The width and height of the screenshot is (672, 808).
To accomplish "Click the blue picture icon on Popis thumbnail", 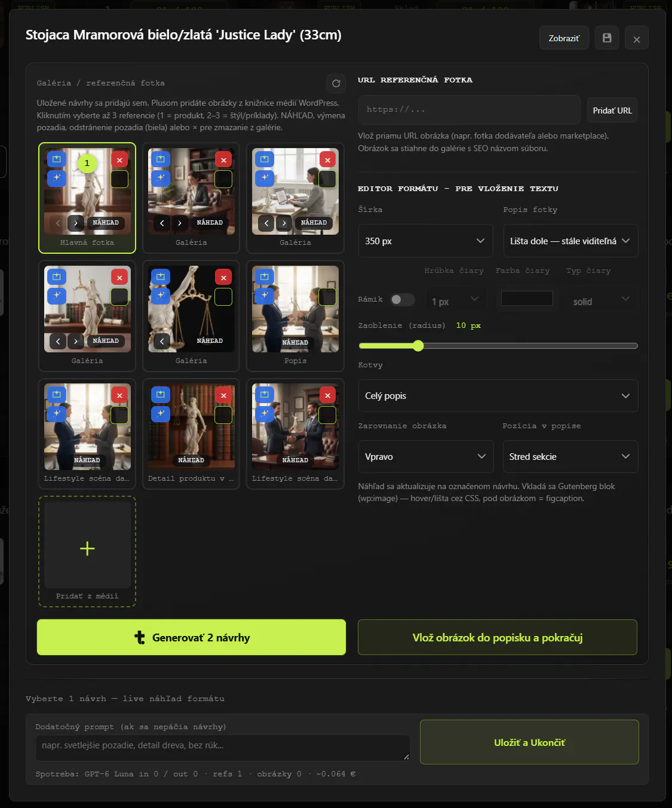I will (265, 276).
